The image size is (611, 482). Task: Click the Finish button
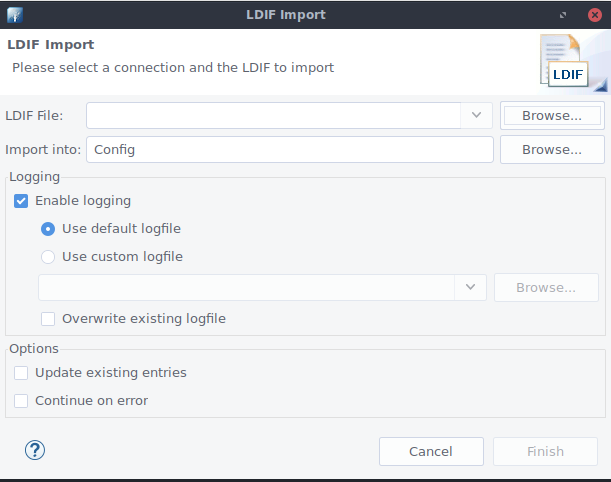(x=545, y=451)
